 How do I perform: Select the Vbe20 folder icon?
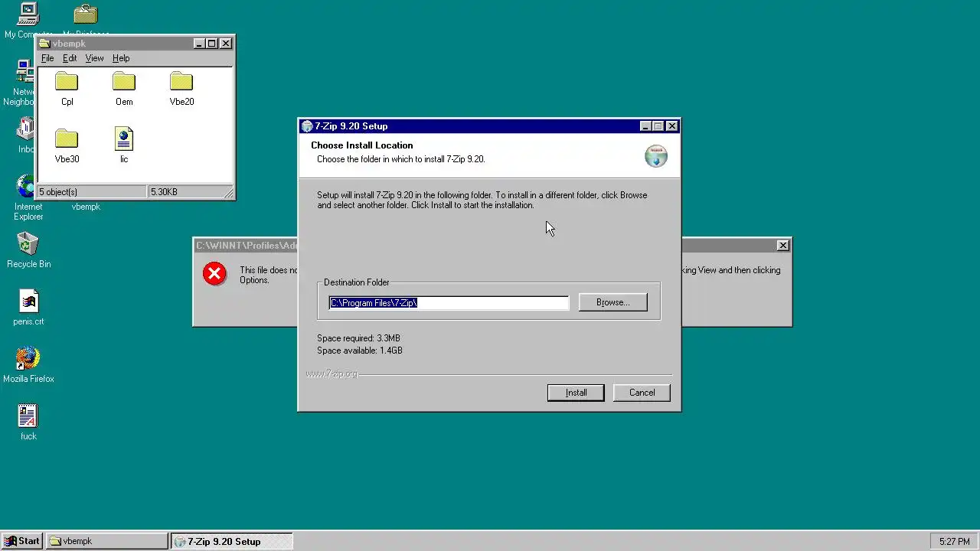pyautogui.click(x=181, y=82)
